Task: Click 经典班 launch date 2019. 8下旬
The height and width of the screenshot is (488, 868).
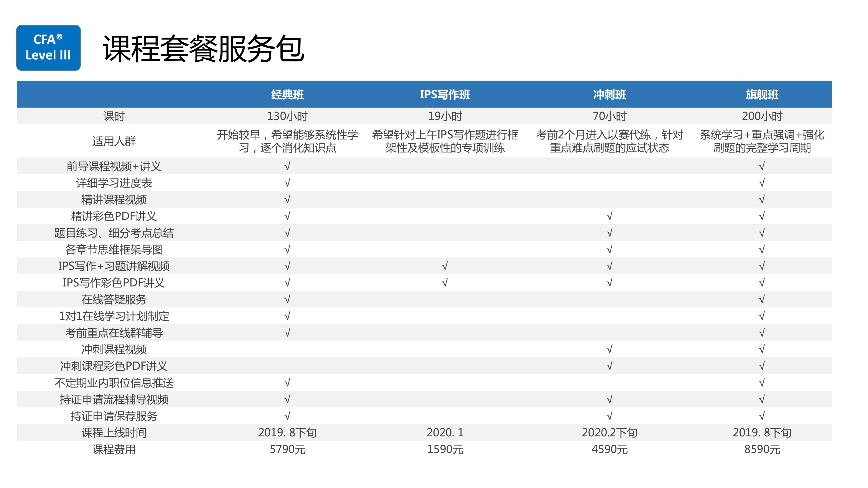Action: click(287, 432)
